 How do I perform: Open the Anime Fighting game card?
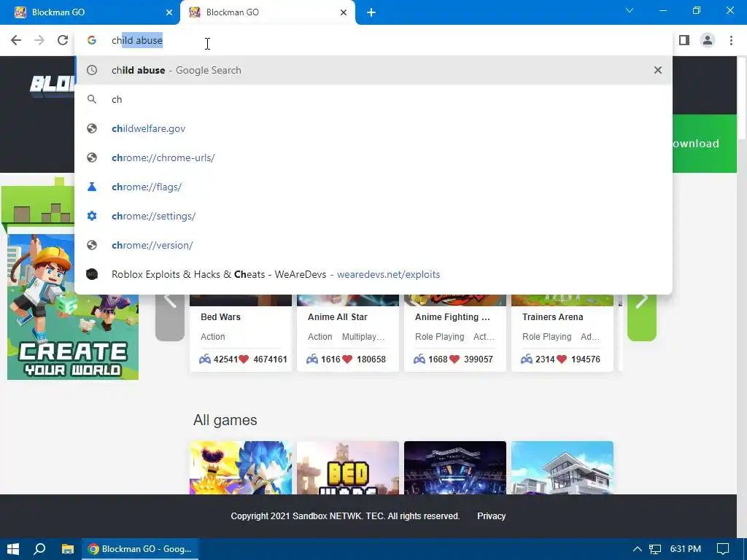point(455,332)
